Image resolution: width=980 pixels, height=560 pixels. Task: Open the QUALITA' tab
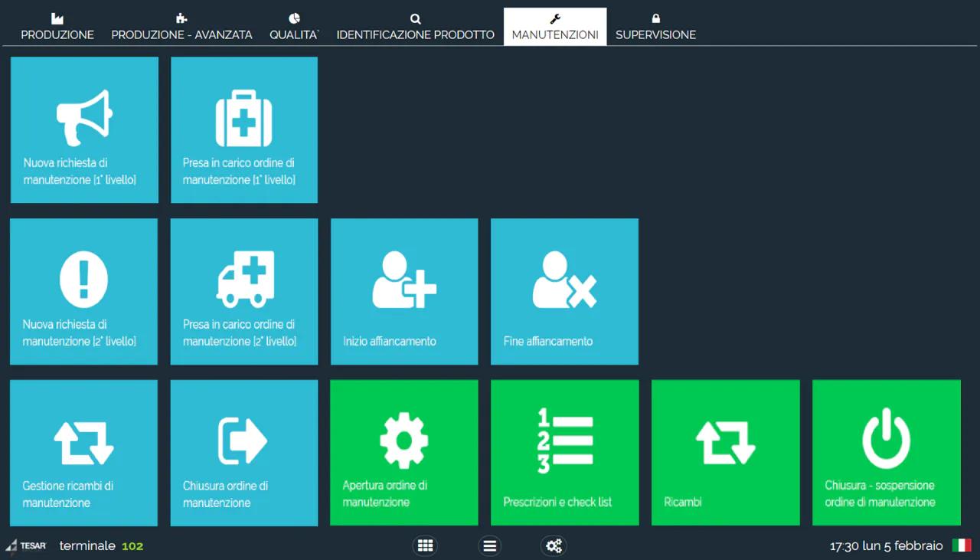(x=295, y=27)
